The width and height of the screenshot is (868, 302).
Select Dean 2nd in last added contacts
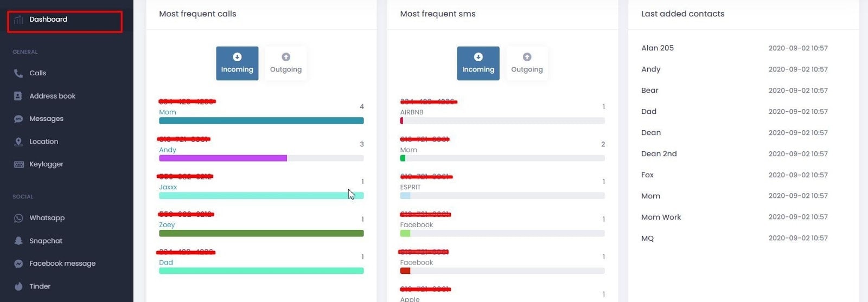(x=659, y=154)
